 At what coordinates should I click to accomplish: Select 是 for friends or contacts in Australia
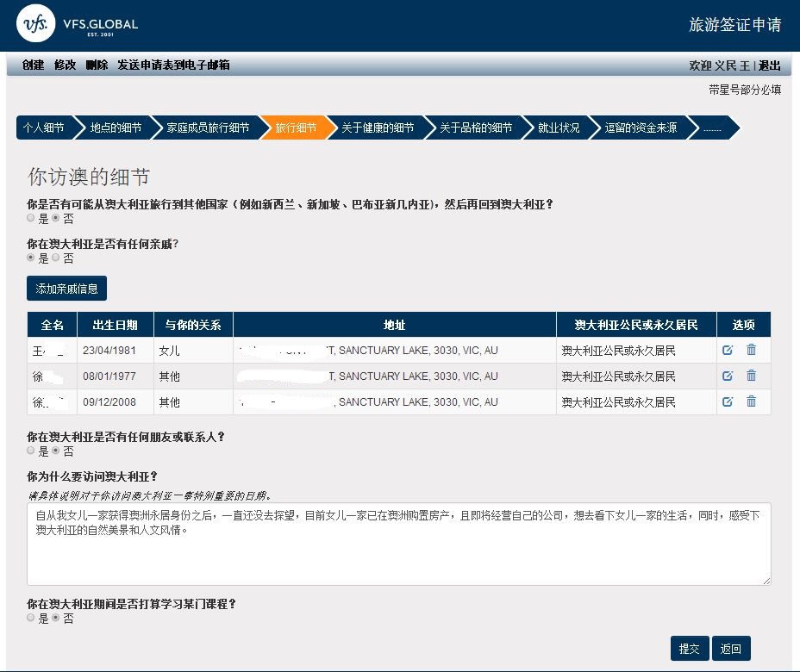32,451
